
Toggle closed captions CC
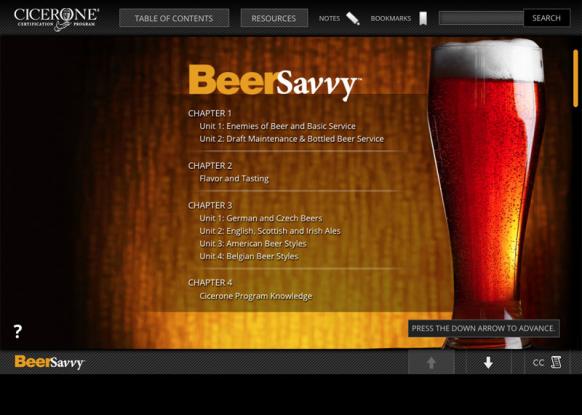pyautogui.click(x=538, y=363)
